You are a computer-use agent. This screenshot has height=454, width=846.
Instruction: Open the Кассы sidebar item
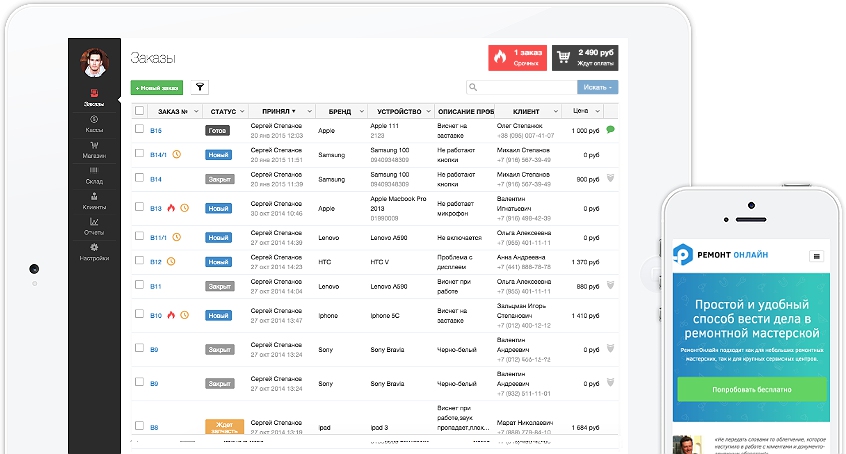(x=94, y=124)
